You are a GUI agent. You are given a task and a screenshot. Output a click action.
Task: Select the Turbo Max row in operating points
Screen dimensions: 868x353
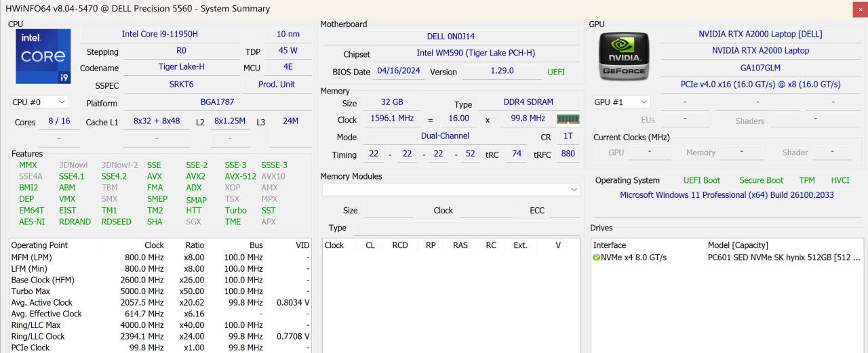point(160,291)
